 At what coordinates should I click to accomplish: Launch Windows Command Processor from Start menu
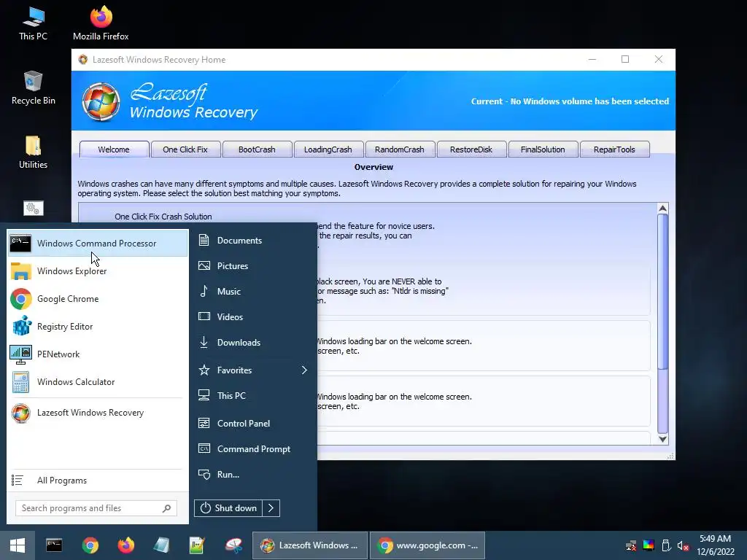pos(98,244)
